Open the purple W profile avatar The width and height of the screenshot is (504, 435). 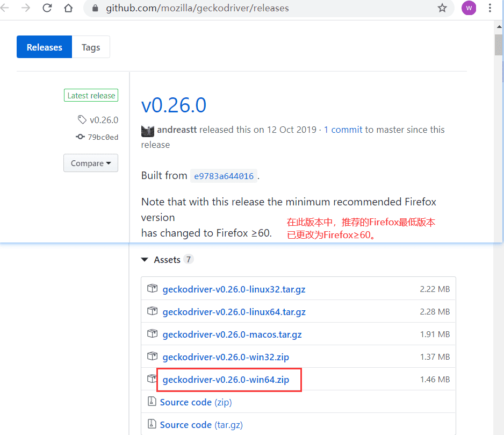[x=469, y=8]
